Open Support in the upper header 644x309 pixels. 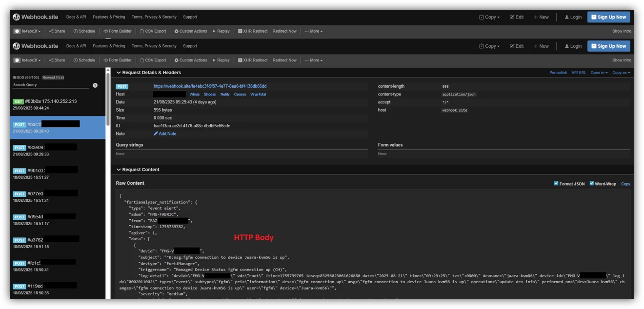190,17
